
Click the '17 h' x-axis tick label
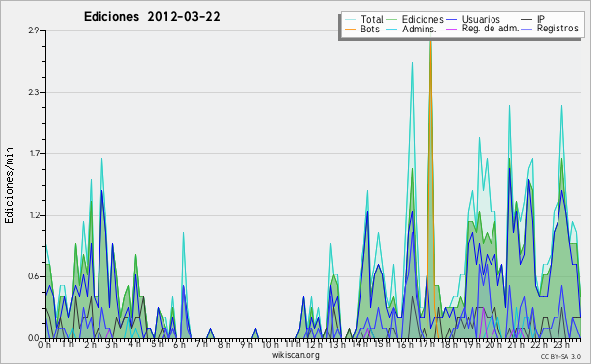coord(427,344)
